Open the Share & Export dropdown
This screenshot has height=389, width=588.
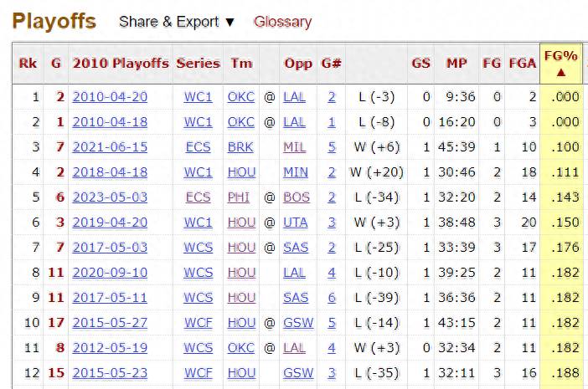click(x=177, y=22)
